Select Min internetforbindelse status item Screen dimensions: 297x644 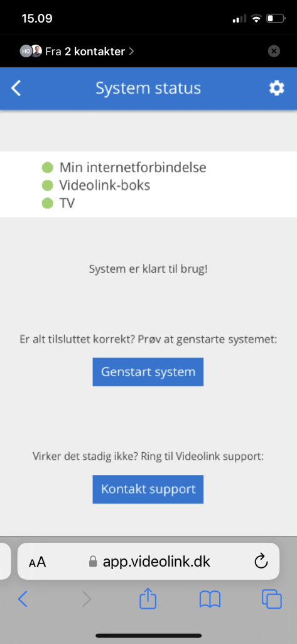tap(124, 167)
